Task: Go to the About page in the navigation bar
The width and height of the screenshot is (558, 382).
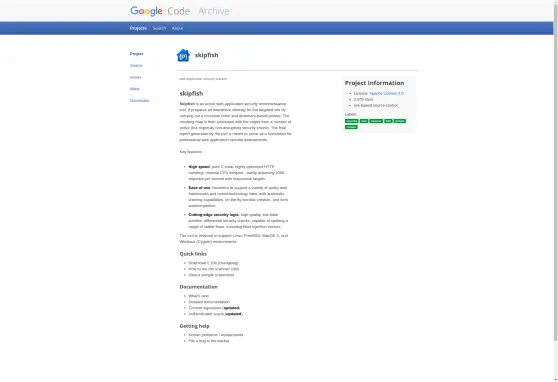Action: click(177, 28)
